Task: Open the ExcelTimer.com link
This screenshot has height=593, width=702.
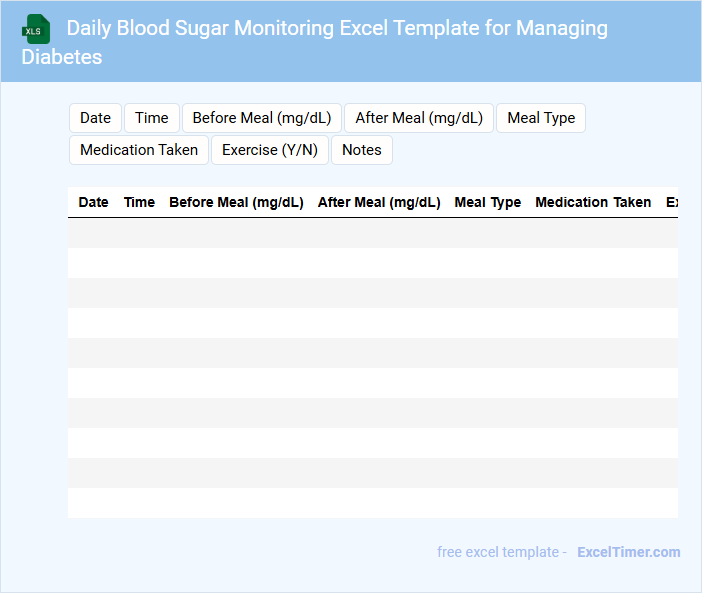Action: [628, 552]
